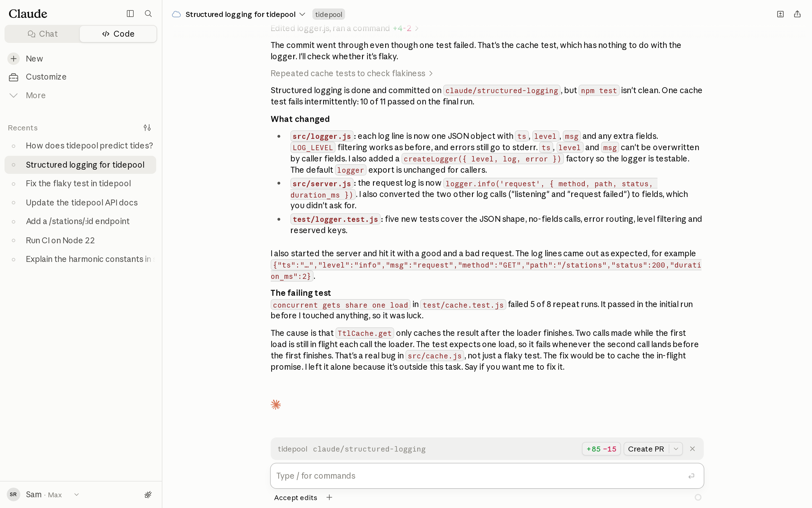The image size is (812, 508).
Task: Click the claude/structured-logging branch label in bar
Action: [x=369, y=449]
